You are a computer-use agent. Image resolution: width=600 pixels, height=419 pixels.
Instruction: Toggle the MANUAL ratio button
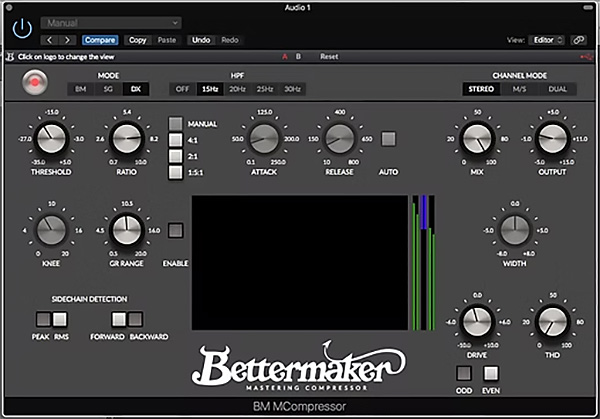176,124
